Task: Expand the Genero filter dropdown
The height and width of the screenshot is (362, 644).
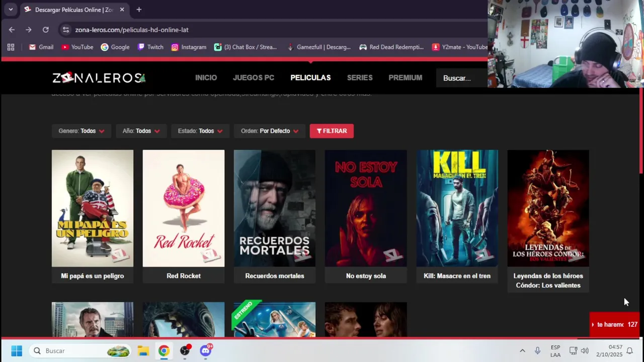Action: [x=81, y=131]
